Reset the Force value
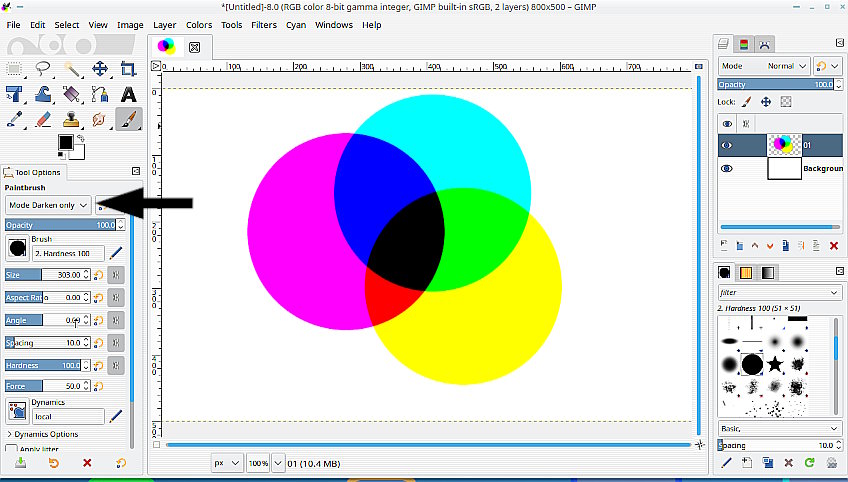 (98, 386)
